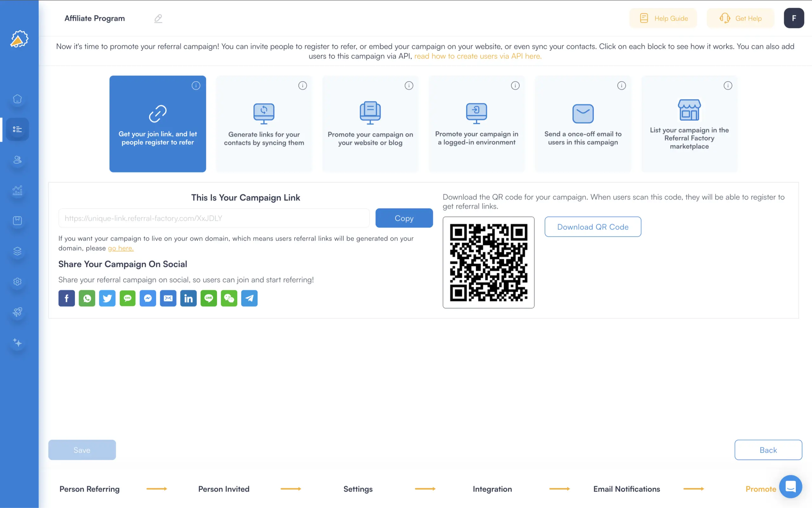This screenshot has width=812, height=508.
Task: Open the users icon in sidebar
Action: (x=17, y=160)
